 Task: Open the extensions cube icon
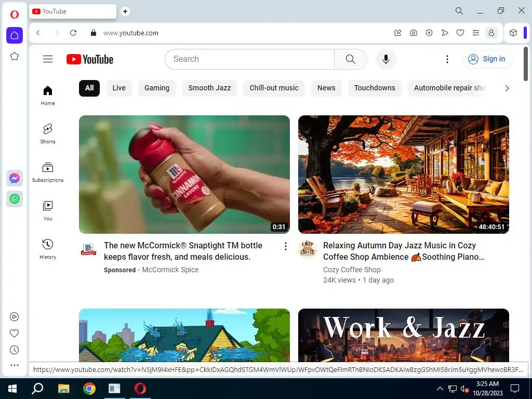(x=513, y=33)
